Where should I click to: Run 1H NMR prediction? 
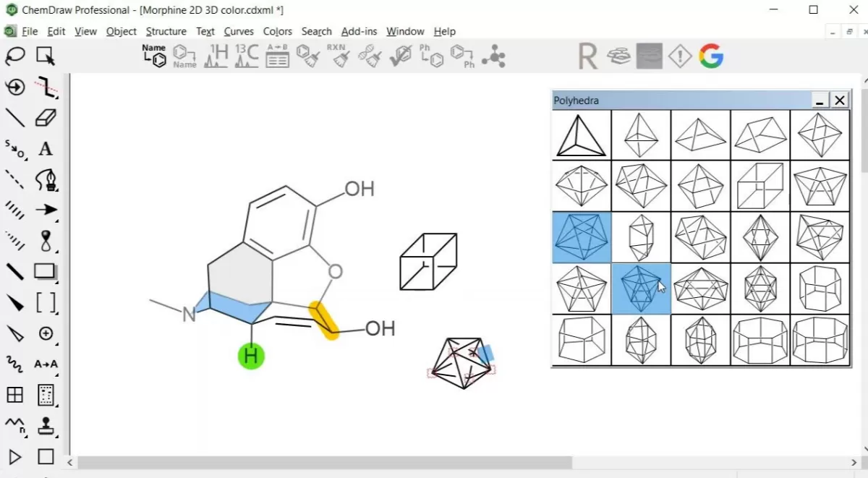(x=216, y=56)
